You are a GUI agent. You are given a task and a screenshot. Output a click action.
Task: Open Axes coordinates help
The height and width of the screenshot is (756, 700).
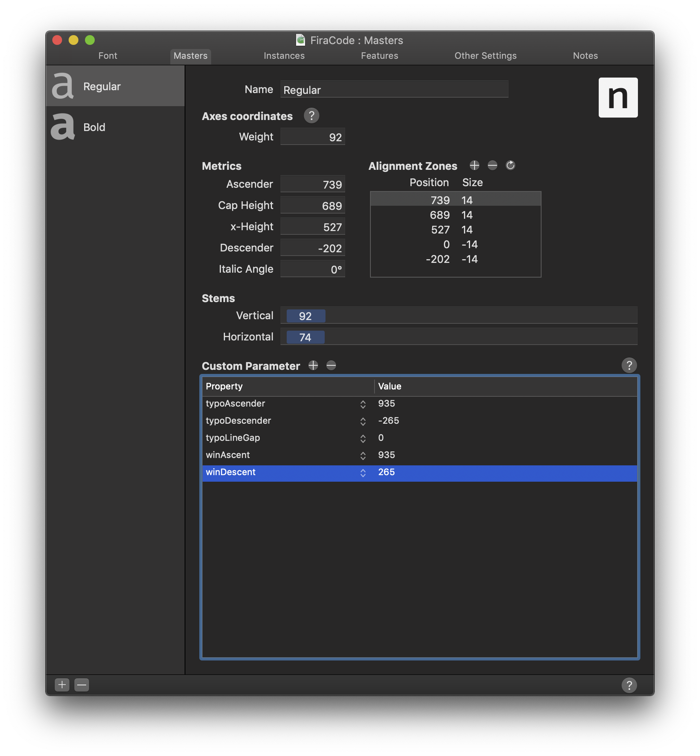point(312,116)
